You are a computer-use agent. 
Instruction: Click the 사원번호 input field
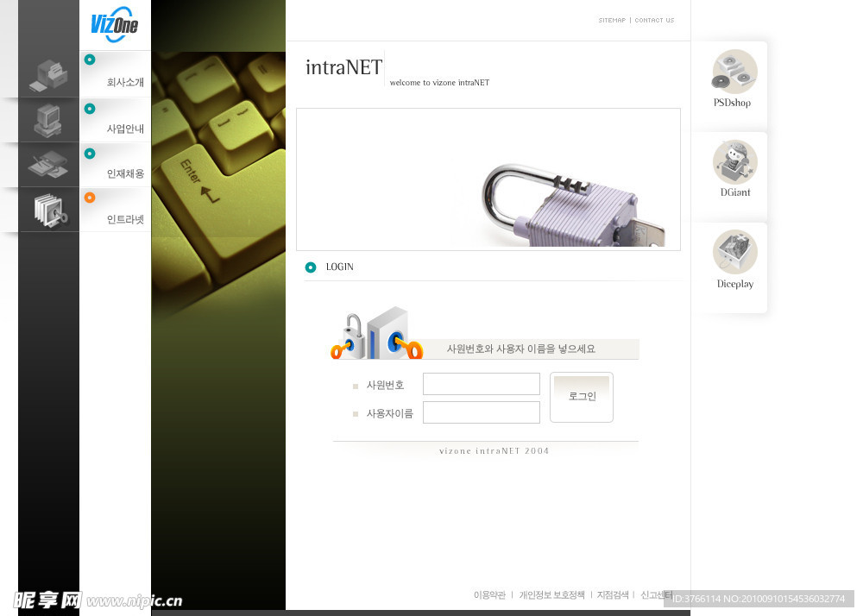click(x=481, y=384)
